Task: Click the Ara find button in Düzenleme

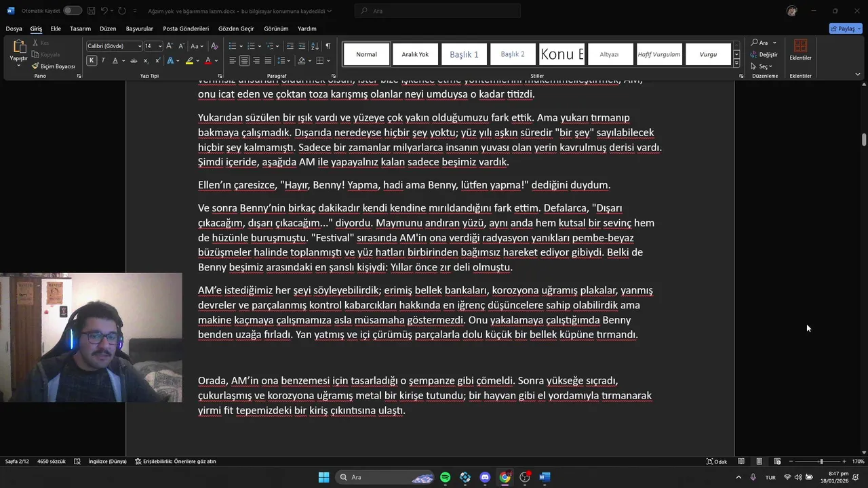Action: click(x=764, y=43)
